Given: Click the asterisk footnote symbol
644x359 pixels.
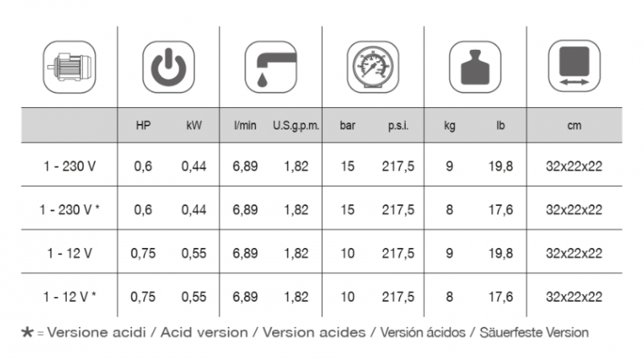Looking at the screenshot, I should coord(27,332).
